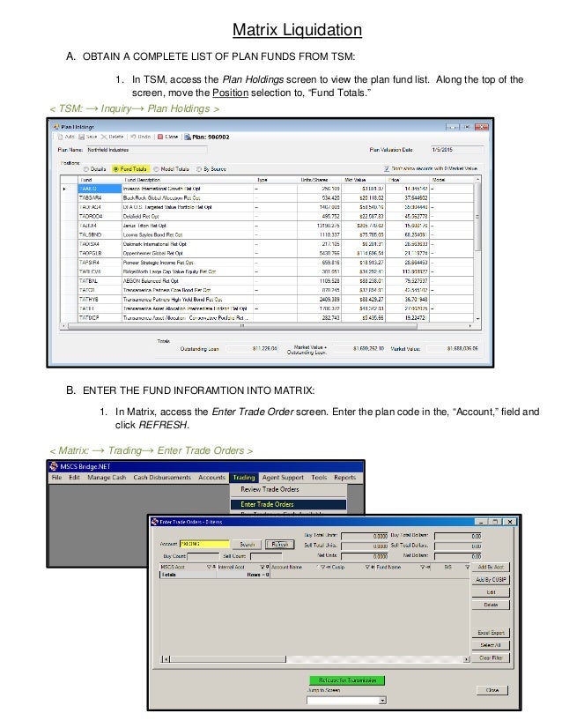The image size is (562, 728).
Task: Click the Clear Filter button
Action: pyautogui.click(x=491, y=657)
